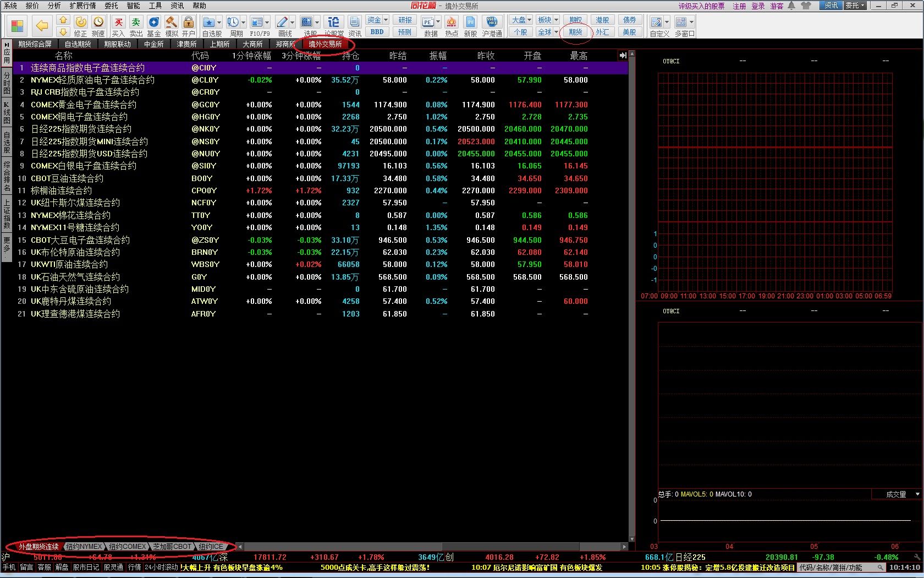
Task: Click the 研报 button
Action: coord(405,20)
